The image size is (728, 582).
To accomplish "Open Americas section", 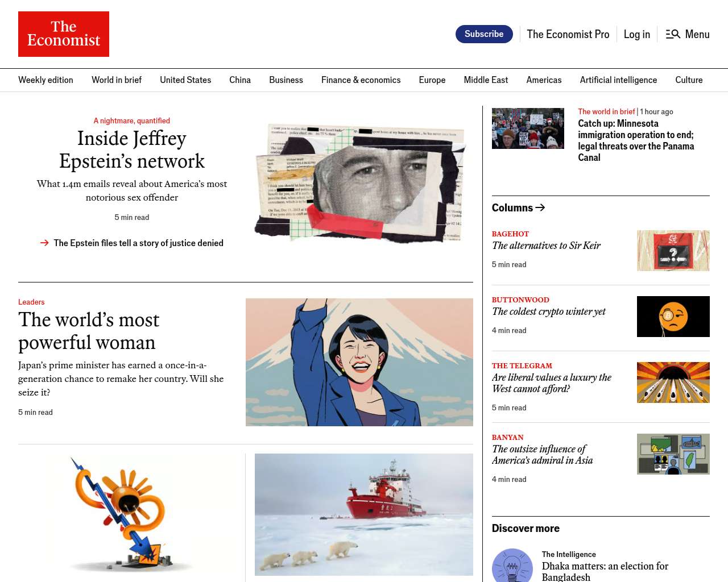I will point(544,80).
